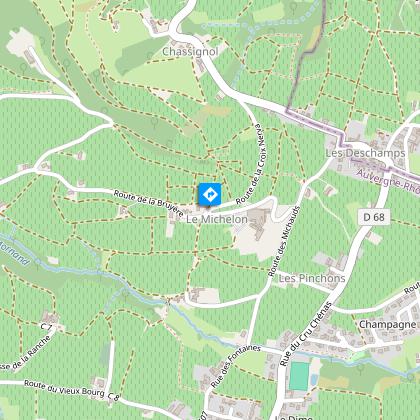Select the green sports field area
This screenshot has width=420, height=420.
(x=299, y=376)
